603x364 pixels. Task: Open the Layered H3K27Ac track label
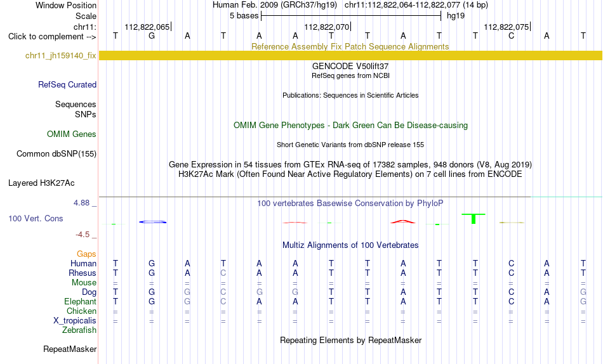click(41, 183)
